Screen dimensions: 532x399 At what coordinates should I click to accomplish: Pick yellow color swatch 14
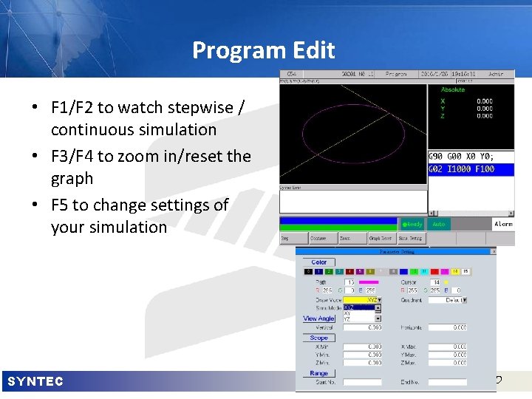click(x=455, y=272)
